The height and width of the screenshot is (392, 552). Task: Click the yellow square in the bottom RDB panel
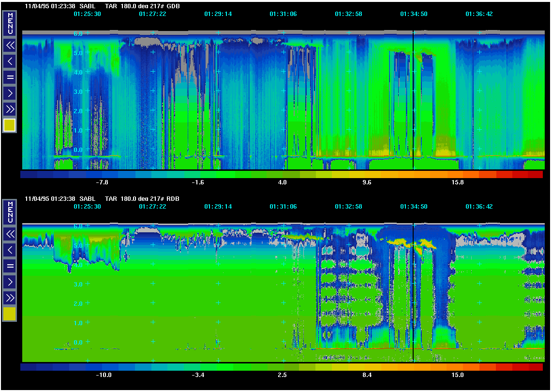(10, 314)
